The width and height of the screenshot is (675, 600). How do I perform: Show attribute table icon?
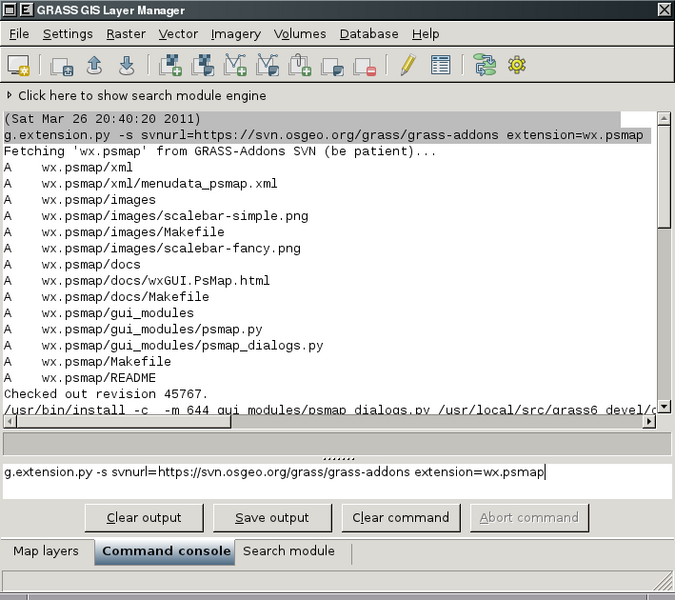(x=440, y=65)
